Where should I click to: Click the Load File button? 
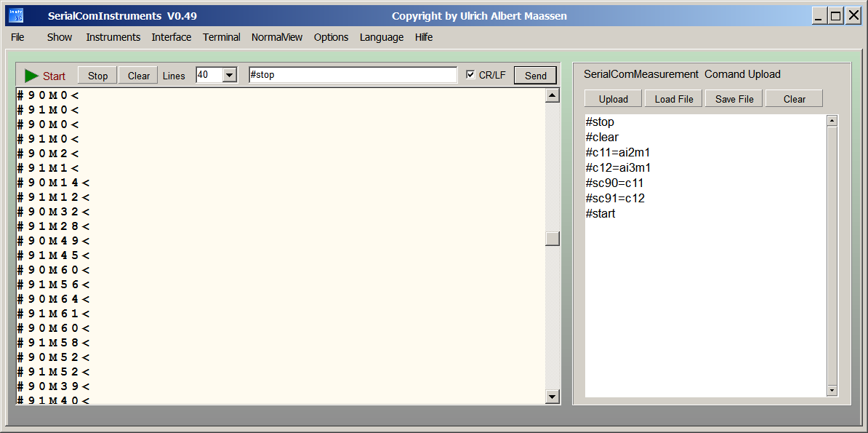tap(673, 99)
